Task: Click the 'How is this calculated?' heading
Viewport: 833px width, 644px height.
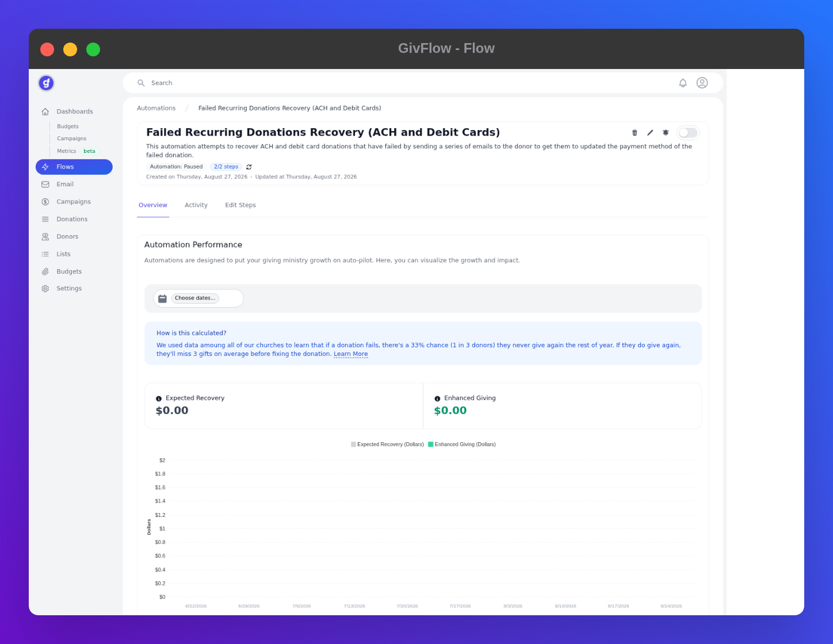Action: (192, 333)
